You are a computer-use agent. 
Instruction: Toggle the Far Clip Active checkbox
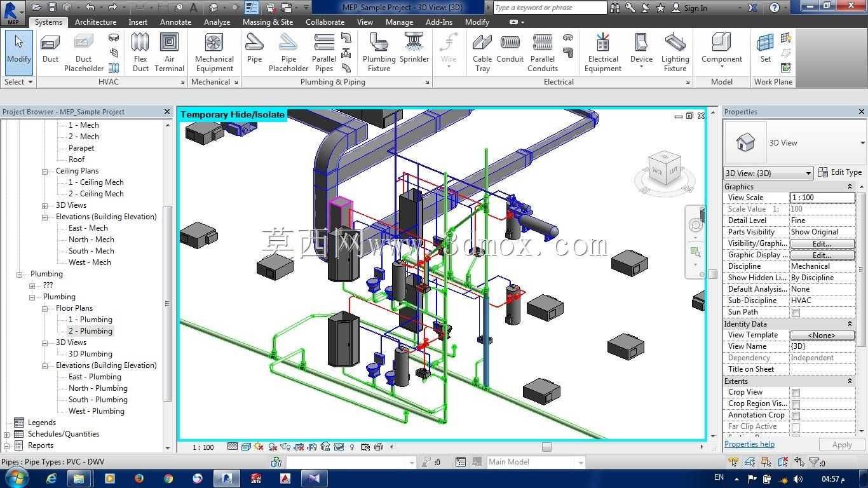point(796,427)
